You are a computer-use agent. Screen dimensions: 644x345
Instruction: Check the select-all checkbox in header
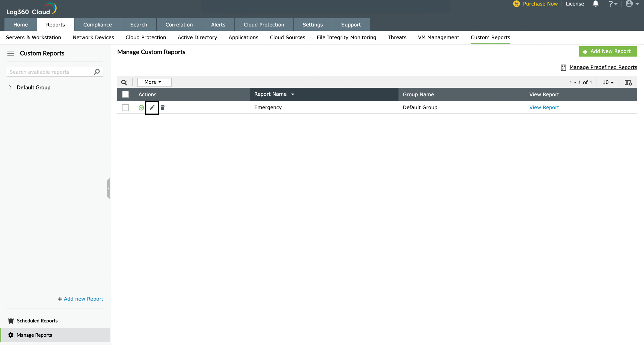pyautogui.click(x=125, y=94)
